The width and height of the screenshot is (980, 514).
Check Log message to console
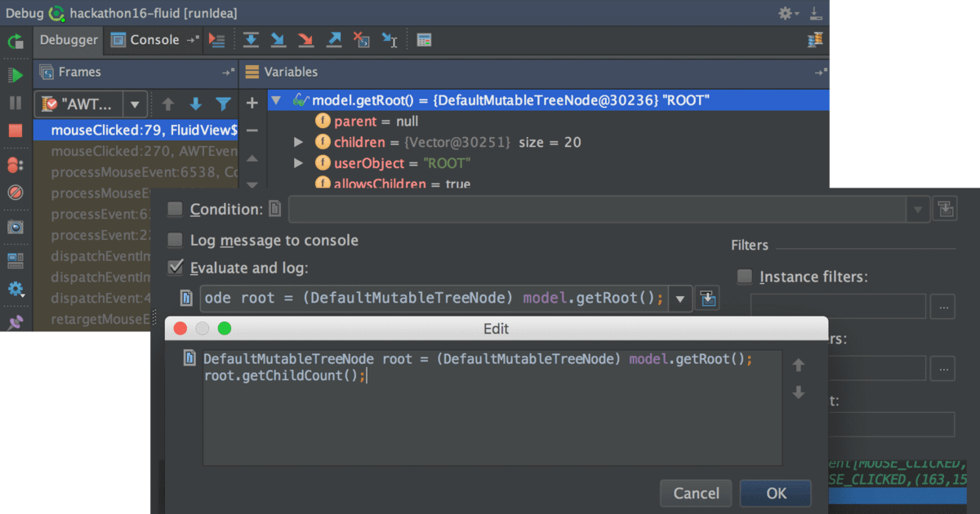[x=174, y=241]
